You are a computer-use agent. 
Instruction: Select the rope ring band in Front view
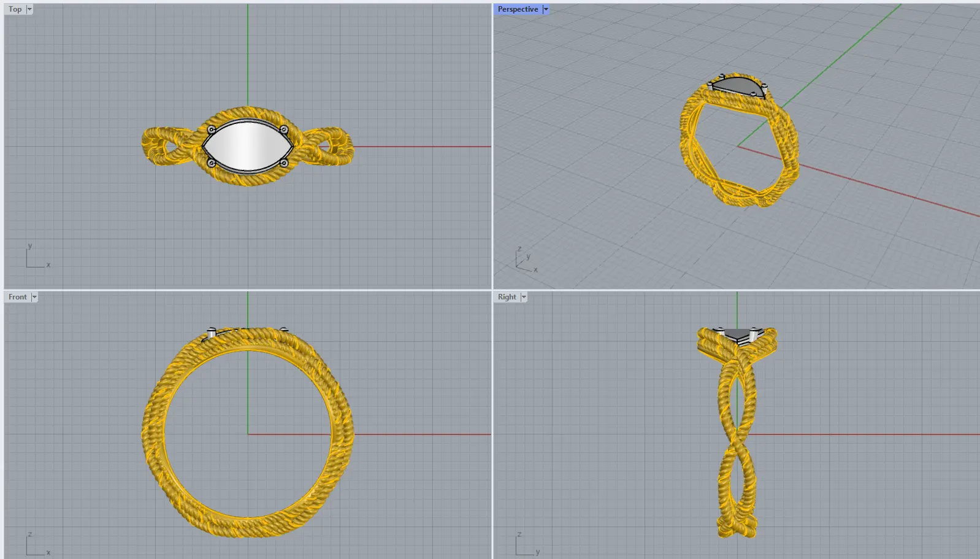pyautogui.click(x=153, y=433)
